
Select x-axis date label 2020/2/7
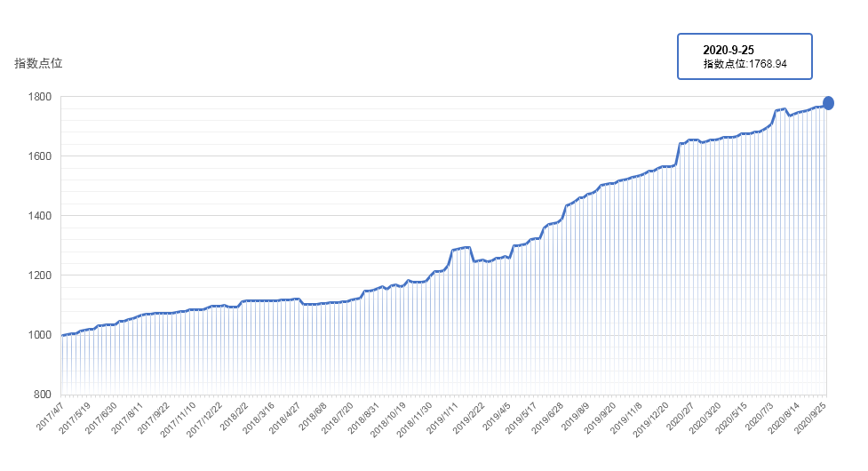tap(681, 416)
